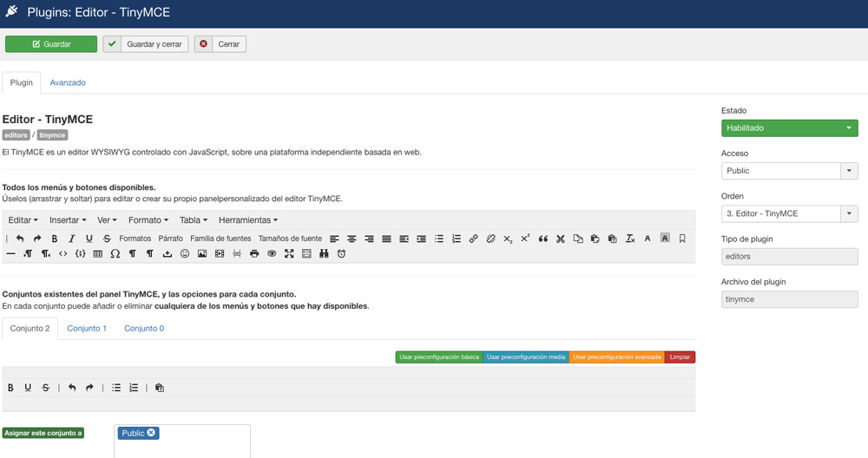Click the fullscreen icon
This screenshot has width=868, height=458.
289,253
